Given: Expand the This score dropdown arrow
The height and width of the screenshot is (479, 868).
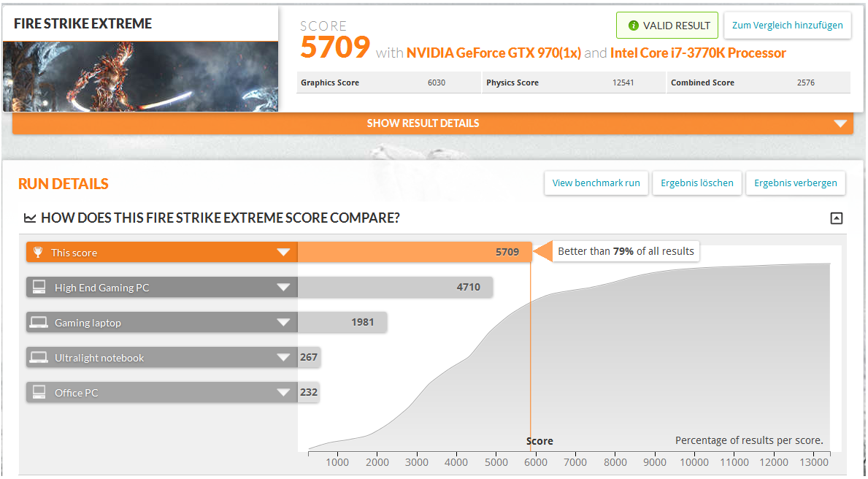Looking at the screenshot, I should click(283, 253).
